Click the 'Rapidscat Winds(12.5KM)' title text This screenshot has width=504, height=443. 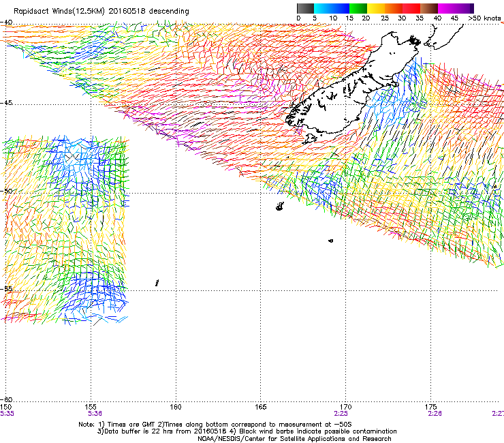pyautogui.click(x=59, y=12)
